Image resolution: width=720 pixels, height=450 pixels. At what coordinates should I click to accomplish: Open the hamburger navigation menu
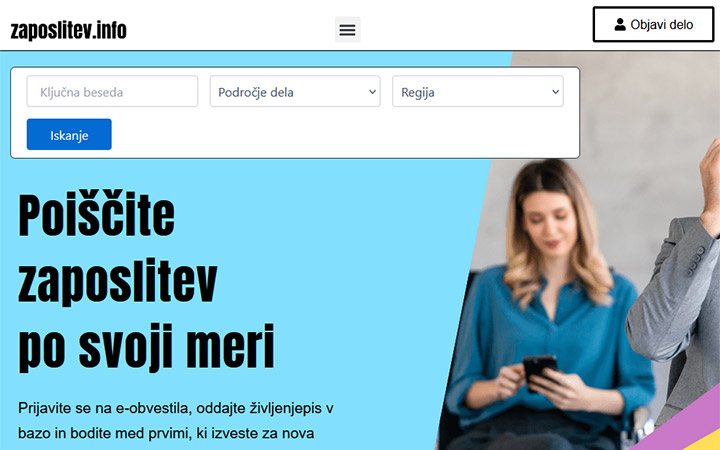click(x=347, y=29)
